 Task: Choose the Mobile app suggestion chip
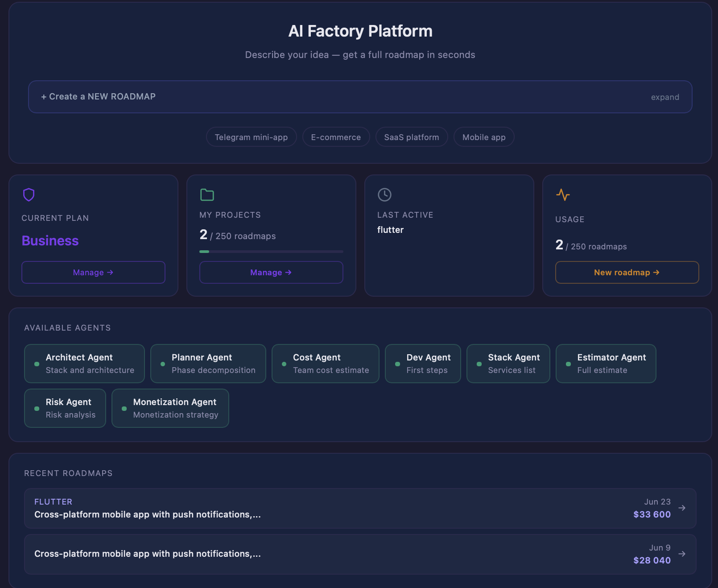pos(484,137)
